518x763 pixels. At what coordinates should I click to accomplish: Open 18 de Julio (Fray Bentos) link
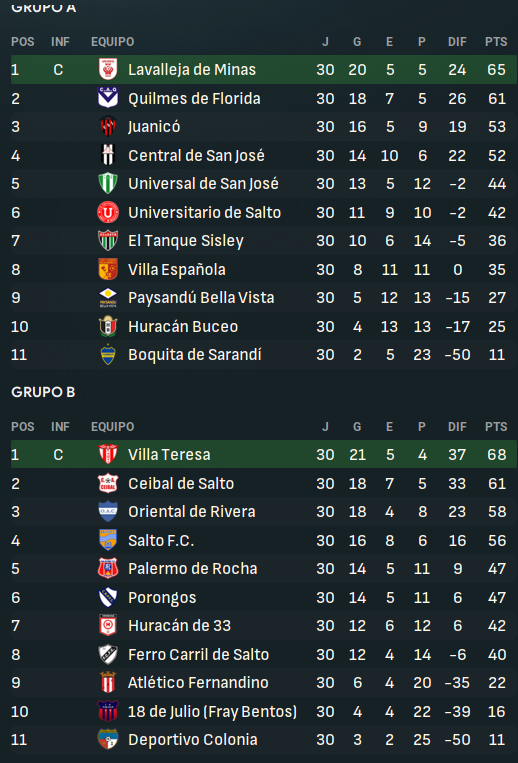click(x=212, y=712)
